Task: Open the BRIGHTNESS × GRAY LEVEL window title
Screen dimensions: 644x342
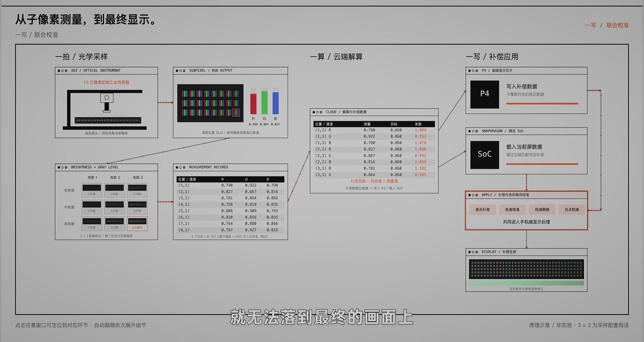Action: pos(95,167)
